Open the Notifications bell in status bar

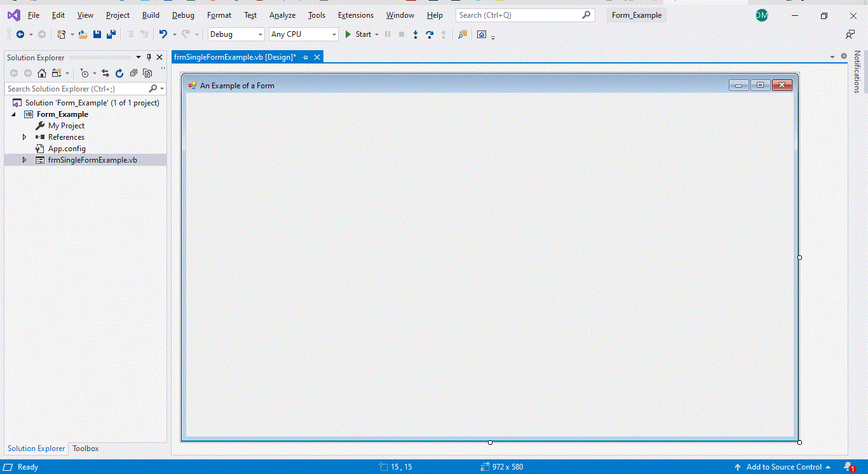point(848,467)
